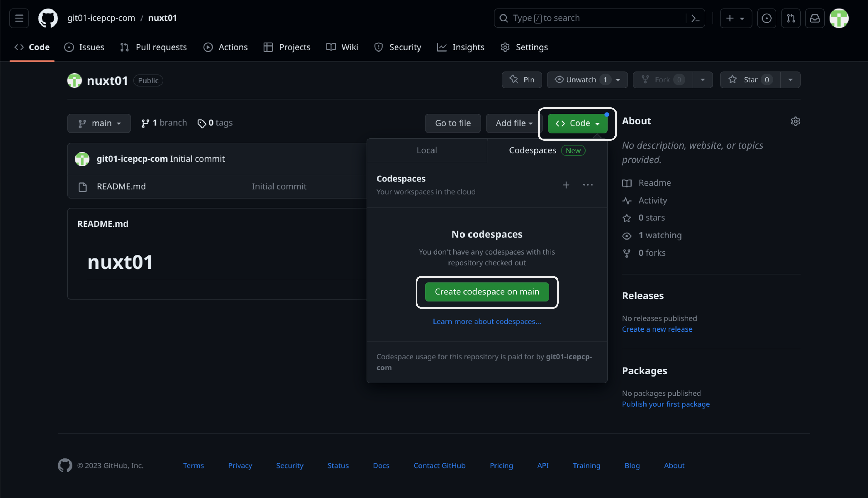Click Publish your first package
This screenshot has height=498, width=868.
click(x=666, y=404)
